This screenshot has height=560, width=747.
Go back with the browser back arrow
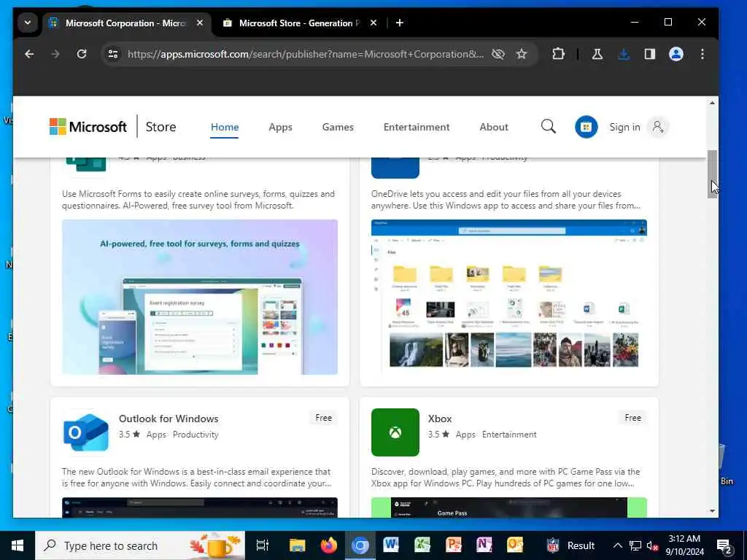[29, 54]
